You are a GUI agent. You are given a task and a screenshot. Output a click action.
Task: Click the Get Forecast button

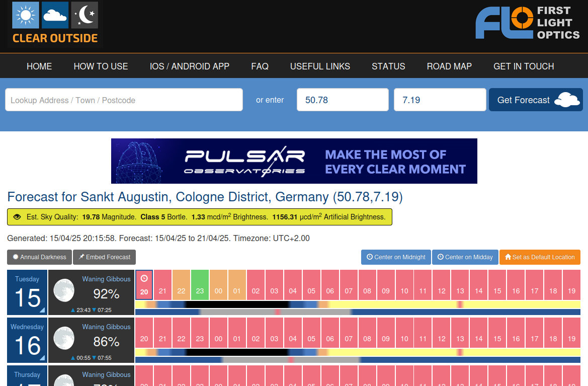(x=536, y=100)
